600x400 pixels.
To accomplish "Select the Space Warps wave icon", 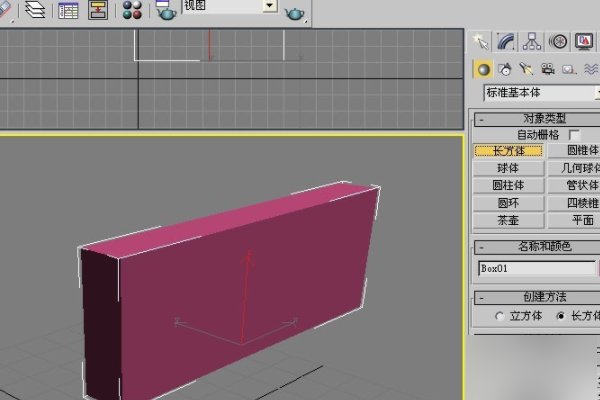I will coord(591,69).
